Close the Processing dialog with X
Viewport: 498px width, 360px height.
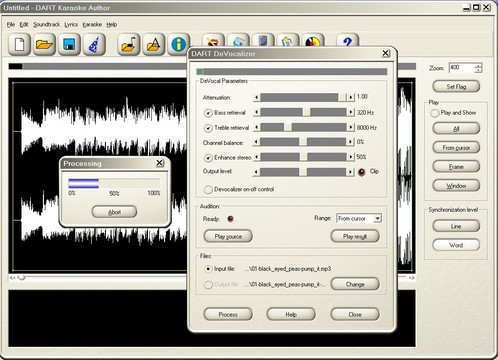(x=160, y=163)
